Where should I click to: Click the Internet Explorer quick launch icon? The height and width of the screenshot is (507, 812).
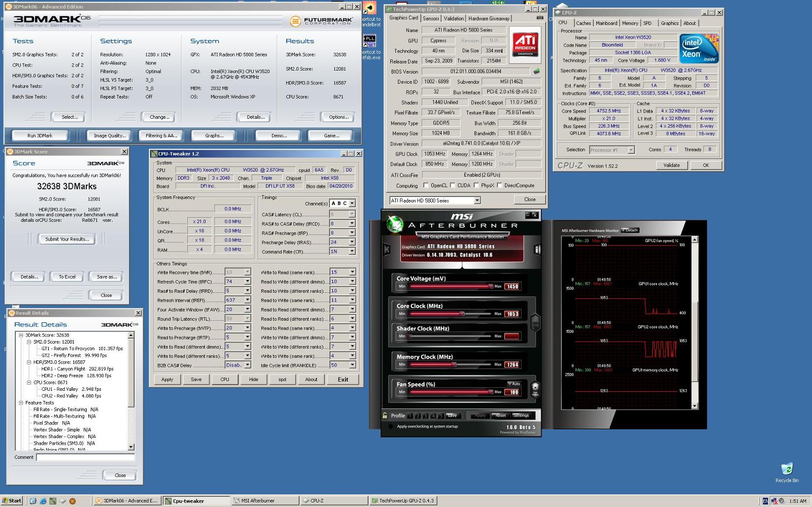pos(43,501)
